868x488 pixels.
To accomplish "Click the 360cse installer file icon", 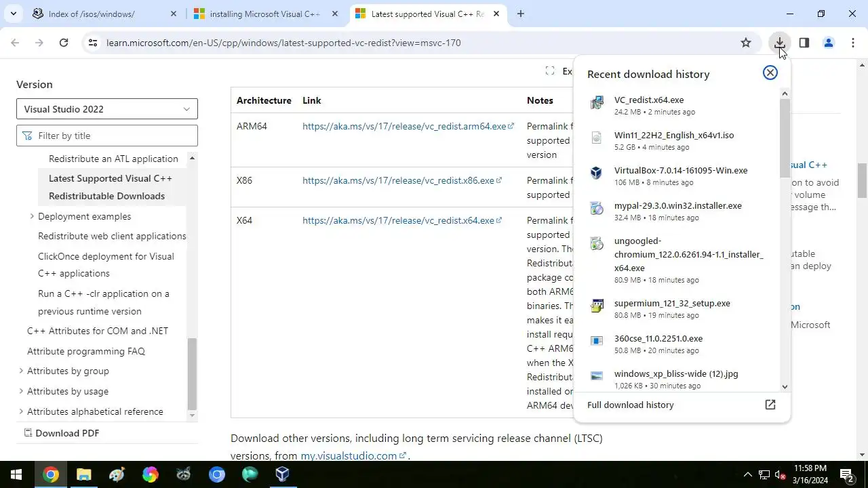I will click(597, 342).
